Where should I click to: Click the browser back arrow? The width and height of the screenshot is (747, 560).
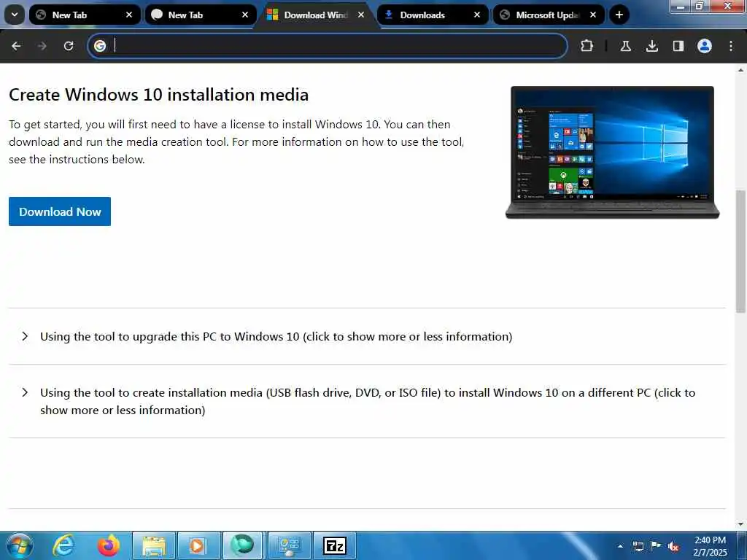pos(16,46)
